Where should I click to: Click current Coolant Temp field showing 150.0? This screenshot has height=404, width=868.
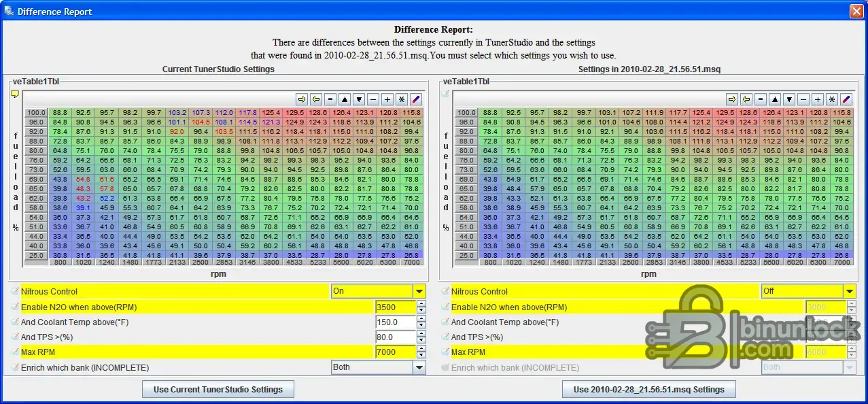pyautogui.click(x=396, y=322)
